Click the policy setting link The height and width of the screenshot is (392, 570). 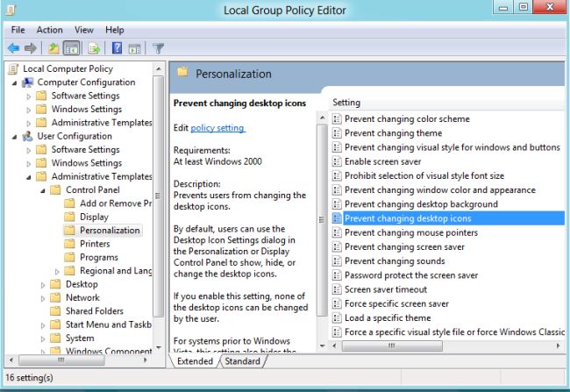(217, 128)
